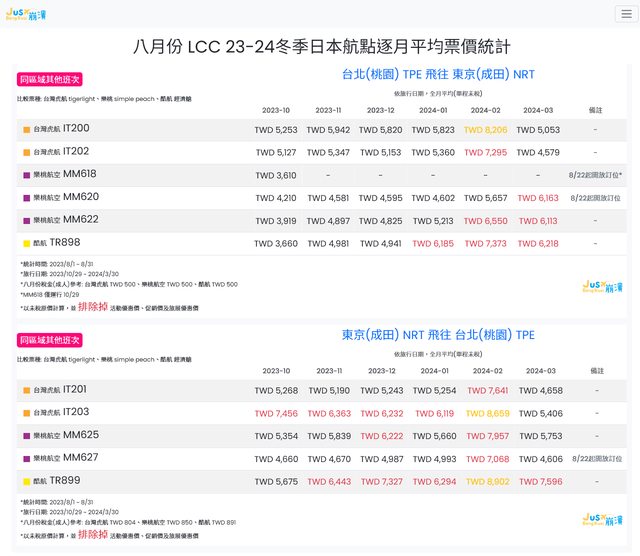Click the yellow airline marker beside TR899
Viewport: 640px width, 556px height.
[x=27, y=481]
